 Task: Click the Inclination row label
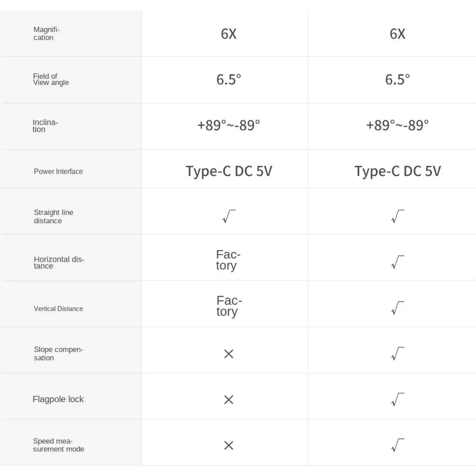tap(45, 126)
